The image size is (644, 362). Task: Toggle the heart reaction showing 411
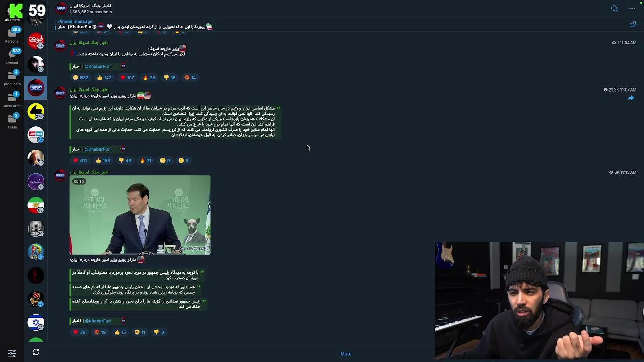[x=80, y=161]
